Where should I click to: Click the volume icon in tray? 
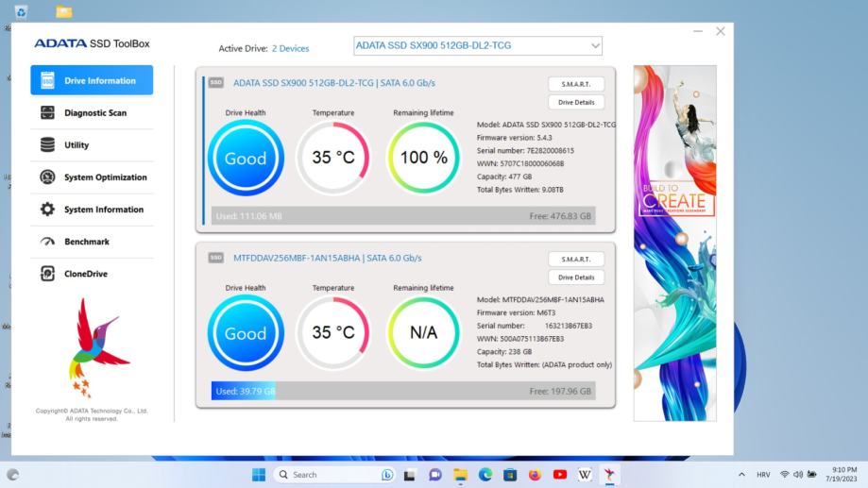click(798, 475)
